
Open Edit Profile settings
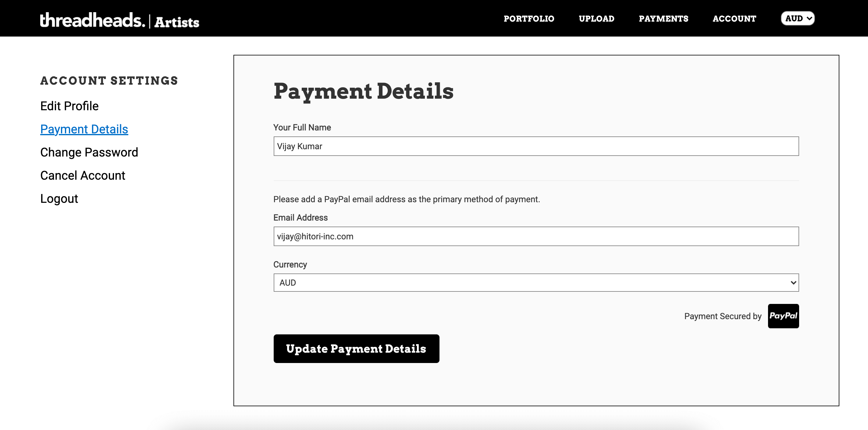[x=69, y=106]
